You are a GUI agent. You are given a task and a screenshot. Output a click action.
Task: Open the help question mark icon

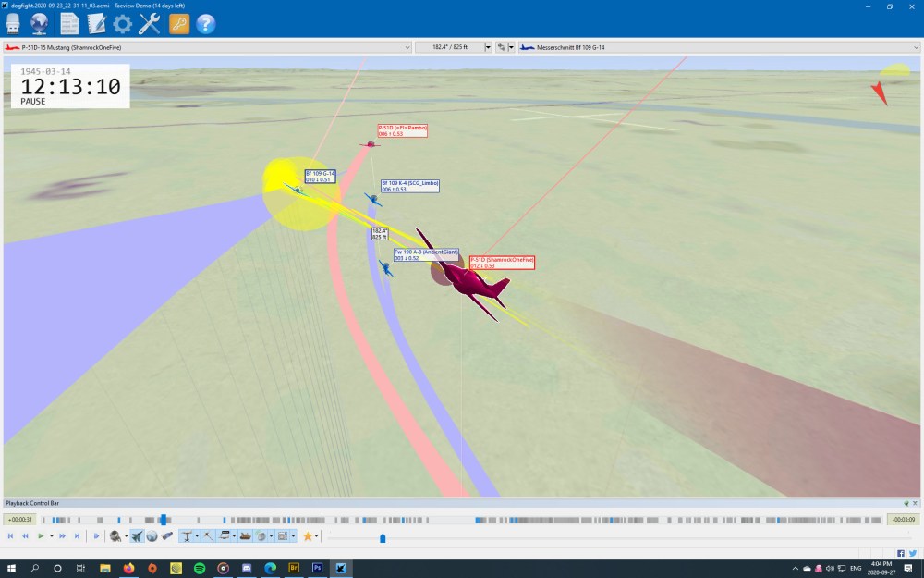pyautogui.click(x=206, y=24)
